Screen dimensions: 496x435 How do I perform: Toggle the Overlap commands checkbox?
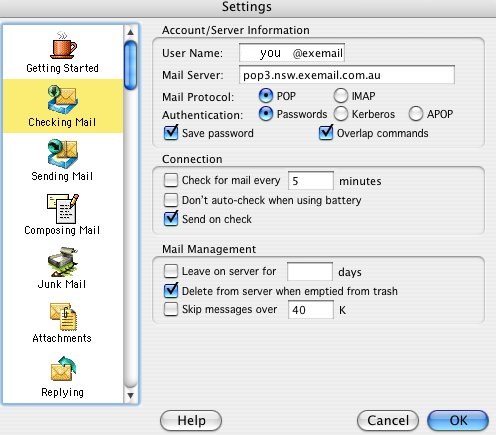[x=326, y=133]
